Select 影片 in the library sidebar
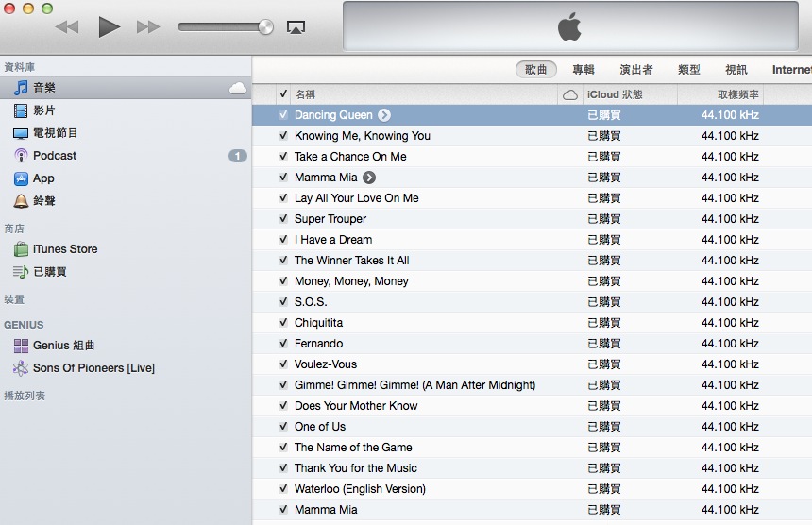 click(x=44, y=110)
